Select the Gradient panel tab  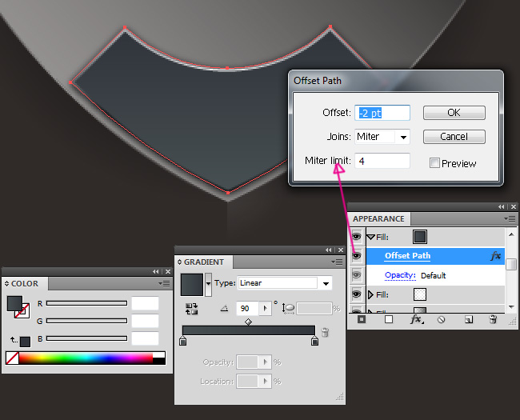pos(204,262)
